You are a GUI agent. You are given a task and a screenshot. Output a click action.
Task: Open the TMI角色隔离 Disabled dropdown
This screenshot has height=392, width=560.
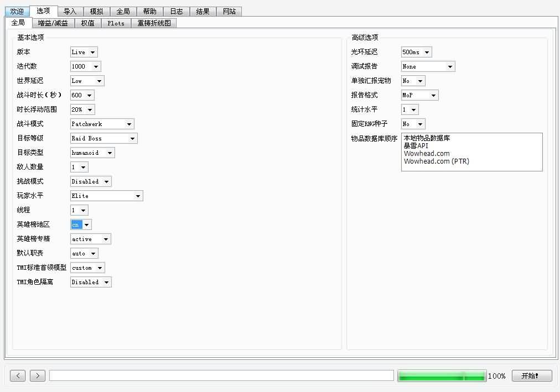pyautogui.click(x=91, y=282)
